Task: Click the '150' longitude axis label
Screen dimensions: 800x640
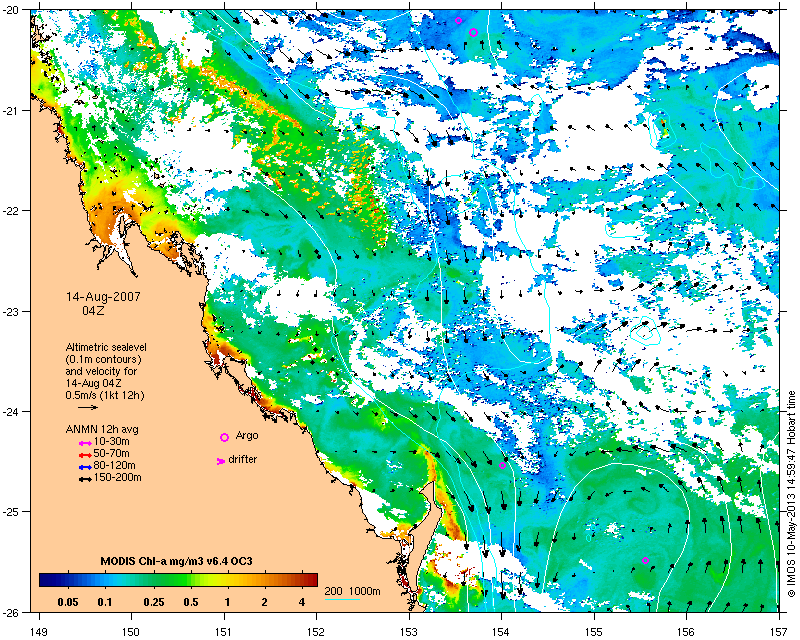Action: 131,631
